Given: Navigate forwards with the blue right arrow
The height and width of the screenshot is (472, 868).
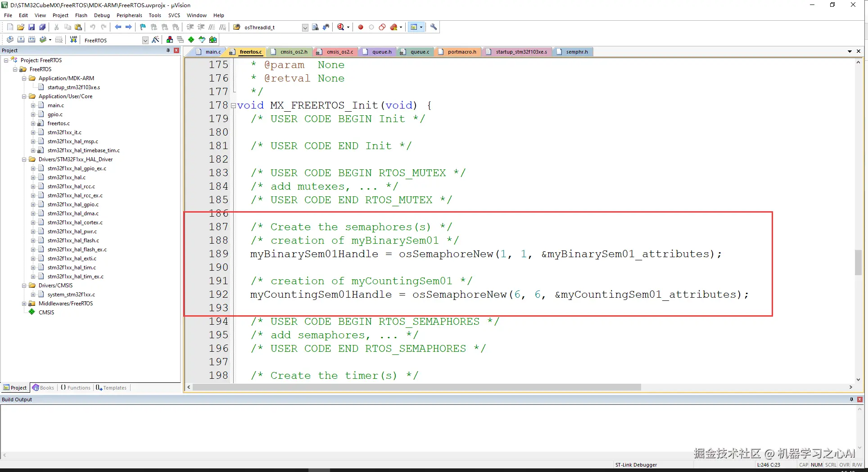Looking at the screenshot, I should tap(129, 27).
